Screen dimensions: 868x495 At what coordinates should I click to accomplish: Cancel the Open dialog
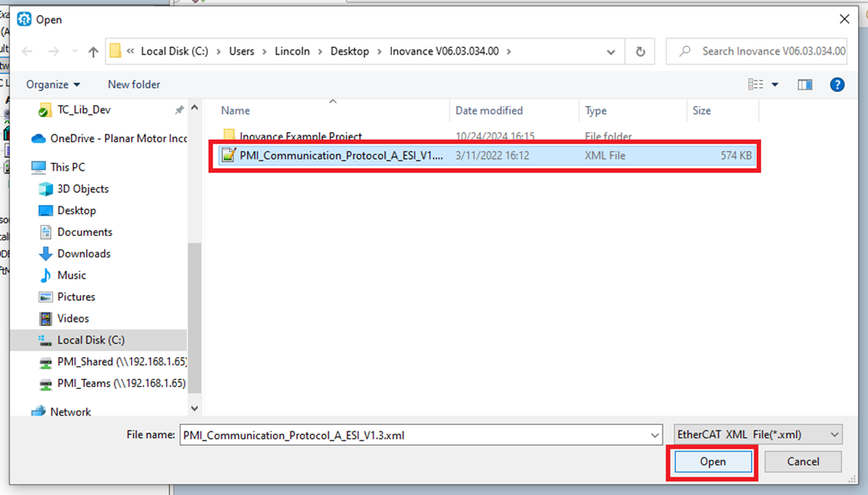(x=803, y=462)
